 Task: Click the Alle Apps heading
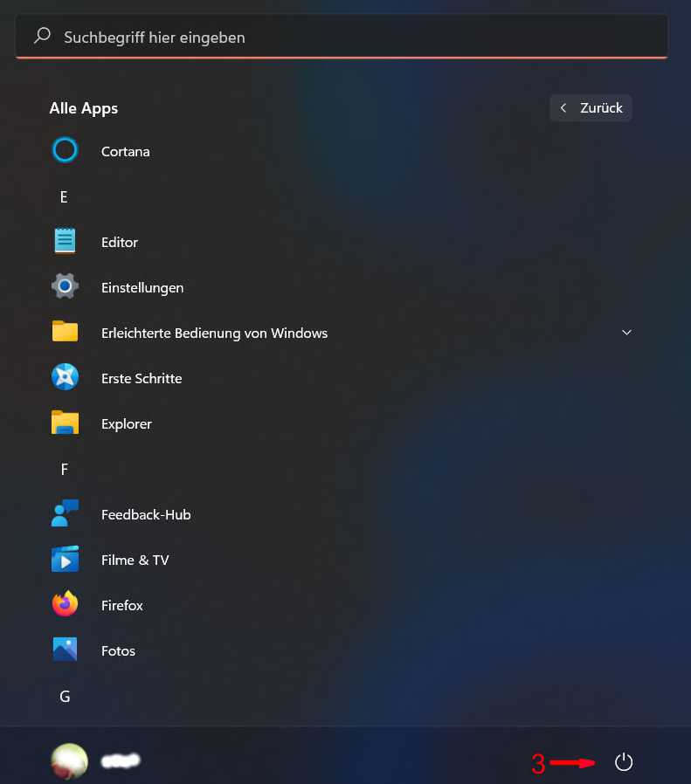tap(84, 108)
